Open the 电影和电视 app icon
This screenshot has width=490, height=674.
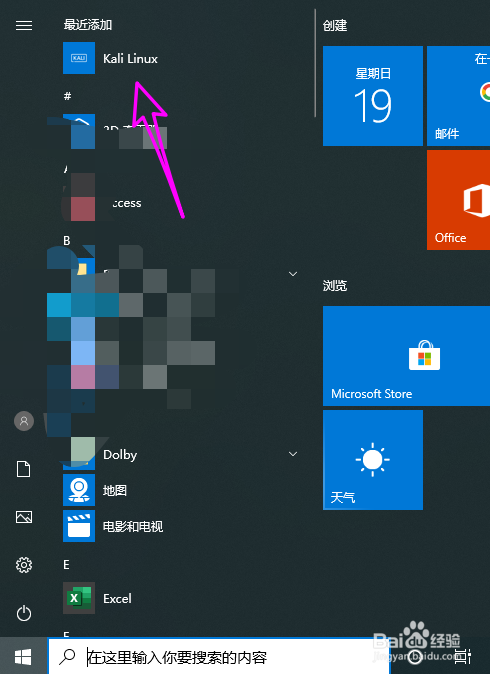pos(79,526)
